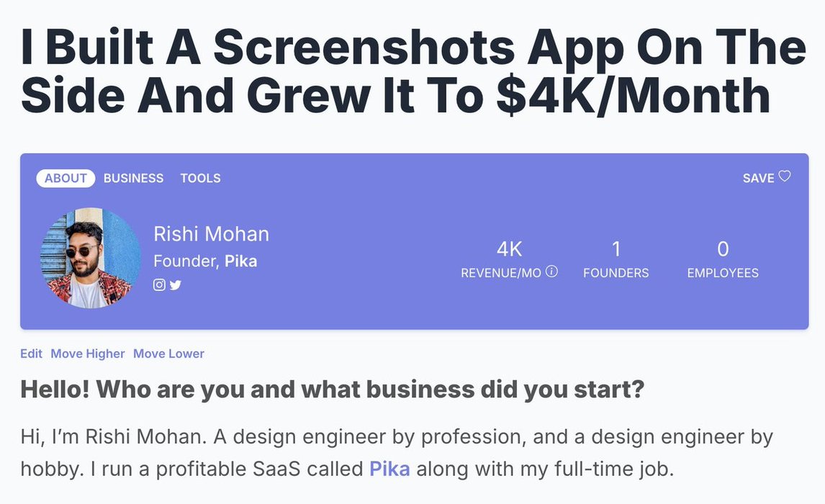Click the intro paragraph starting "Hi, I'm Rishi"
The image size is (825, 504).
point(396,453)
